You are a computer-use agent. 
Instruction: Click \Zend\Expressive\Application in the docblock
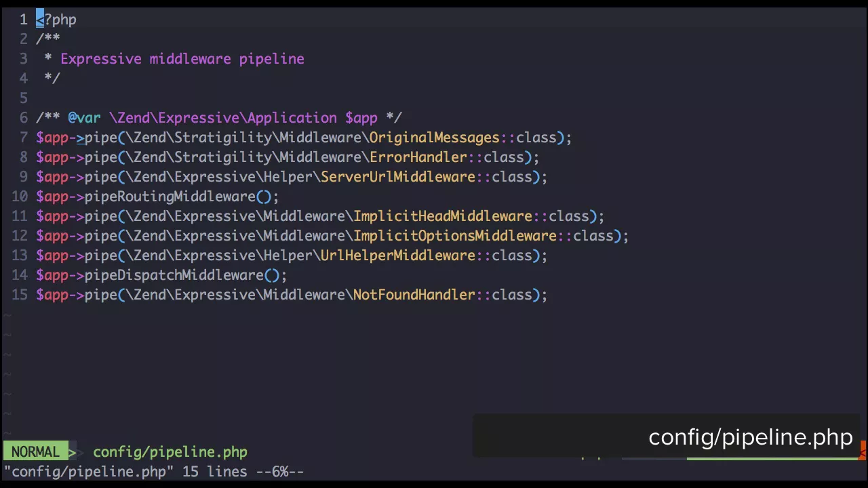(222, 118)
